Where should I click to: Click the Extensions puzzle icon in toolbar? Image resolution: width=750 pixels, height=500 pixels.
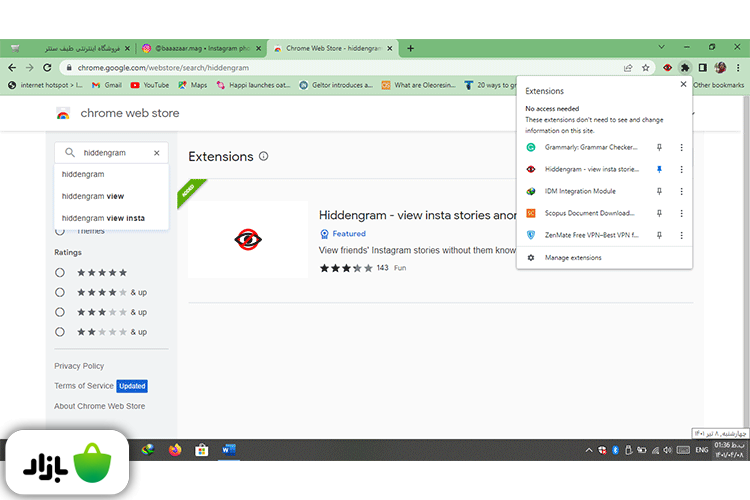click(x=685, y=67)
